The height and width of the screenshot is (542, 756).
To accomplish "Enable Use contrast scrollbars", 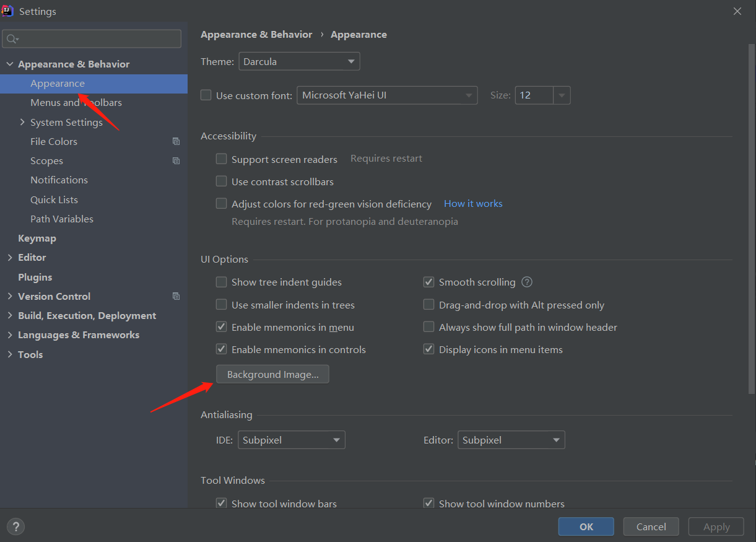I will pyautogui.click(x=221, y=181).
